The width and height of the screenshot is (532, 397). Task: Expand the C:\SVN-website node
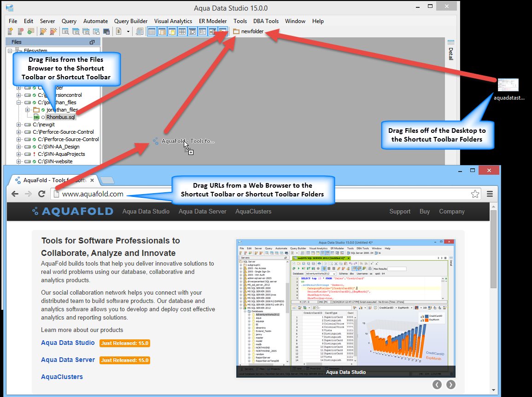19,161
